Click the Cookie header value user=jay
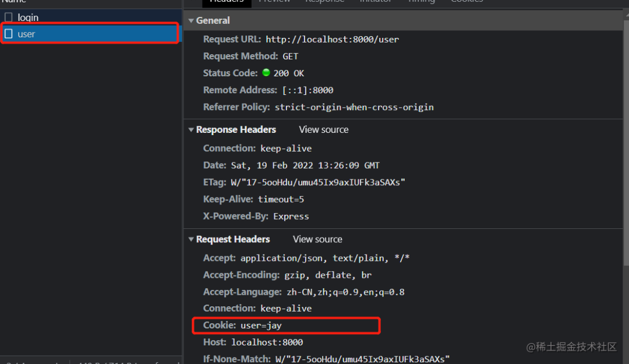 coord(261,326)
